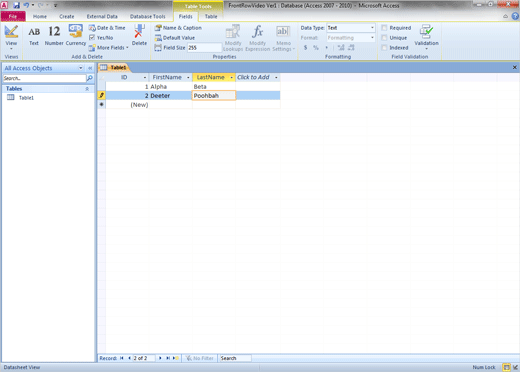
Task: Enable the Required checkbox
Action: 384,28
